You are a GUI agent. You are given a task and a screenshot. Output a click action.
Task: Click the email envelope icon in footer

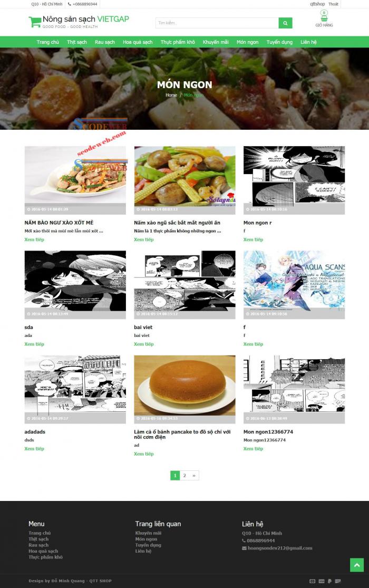pyautogui.click(x=244, y=548)
